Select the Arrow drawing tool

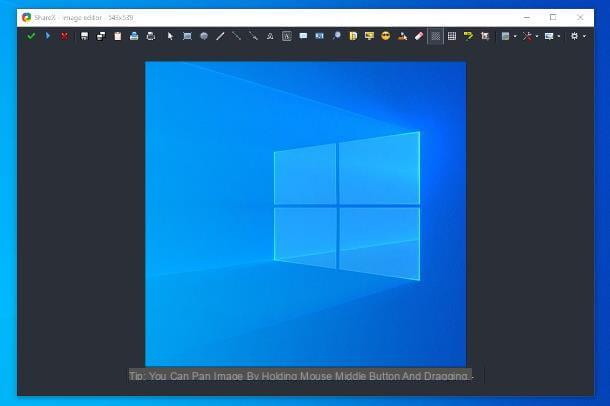tap(253, 36)
